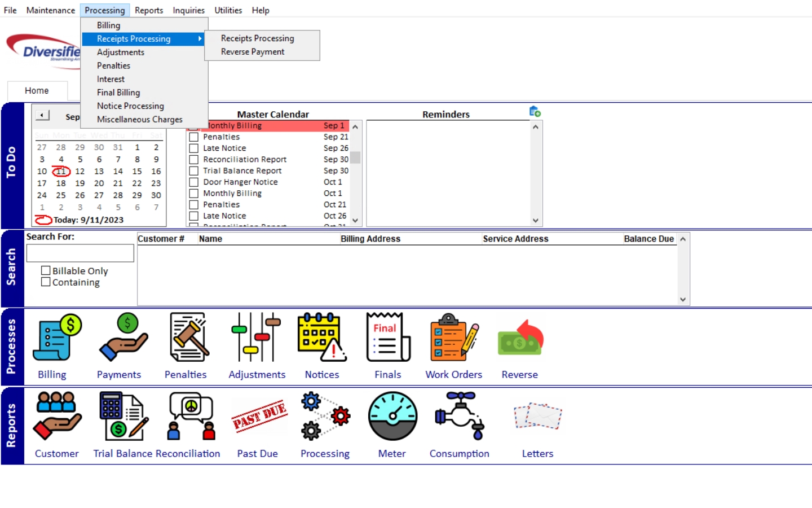
Task: Go to previous month in calendar
Action: 42,116
